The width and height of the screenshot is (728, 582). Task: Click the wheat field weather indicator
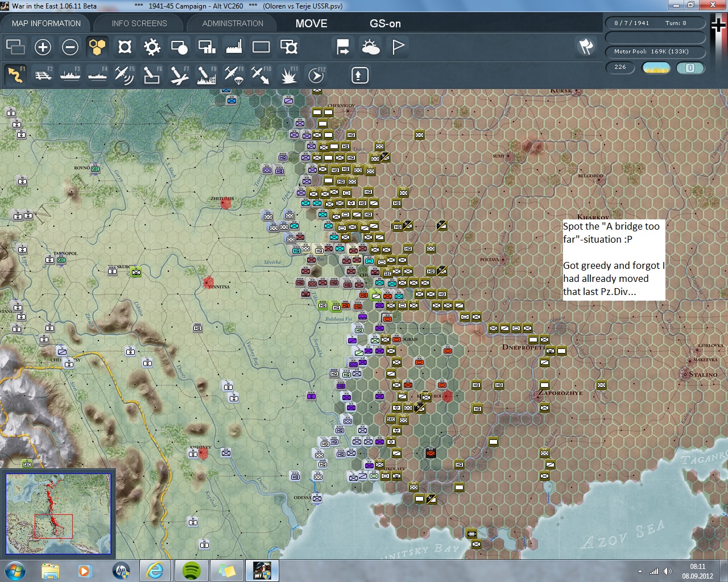(656, 68)
